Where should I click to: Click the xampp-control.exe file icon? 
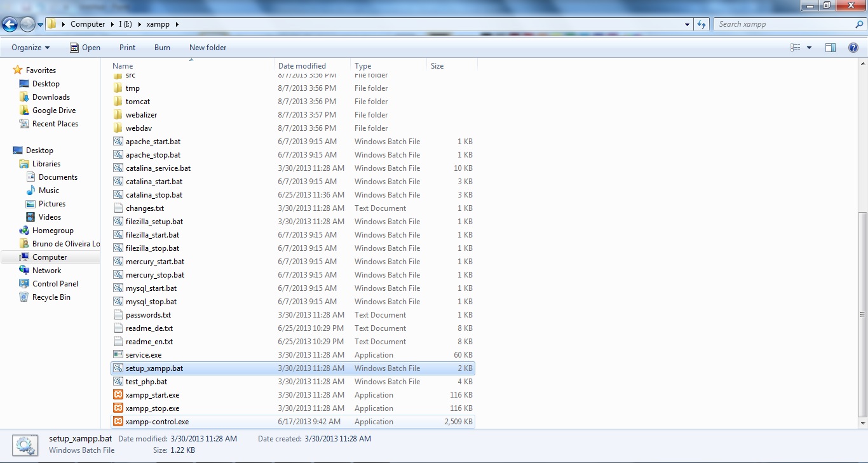tap(118, 422)
